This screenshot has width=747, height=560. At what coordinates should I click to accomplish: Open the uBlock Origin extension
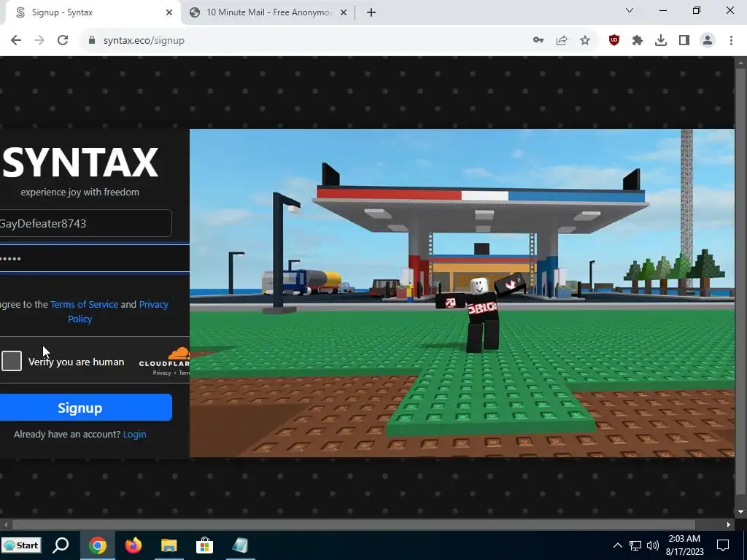pyautogui.click(x=614, y=41)
